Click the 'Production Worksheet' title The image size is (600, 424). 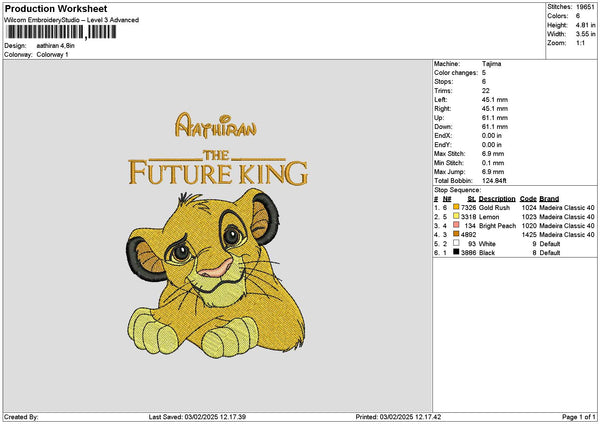tap(56, 8)
